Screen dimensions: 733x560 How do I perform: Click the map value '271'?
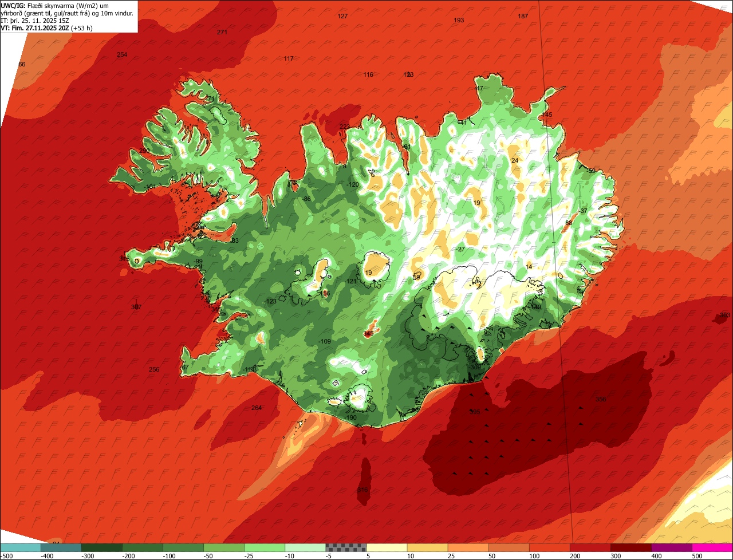pos(222,32)
